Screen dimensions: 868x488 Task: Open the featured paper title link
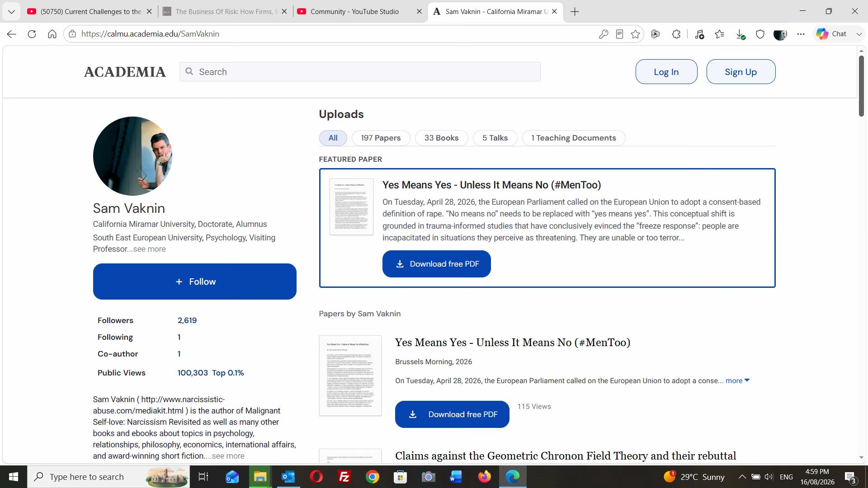coord(492,185)
